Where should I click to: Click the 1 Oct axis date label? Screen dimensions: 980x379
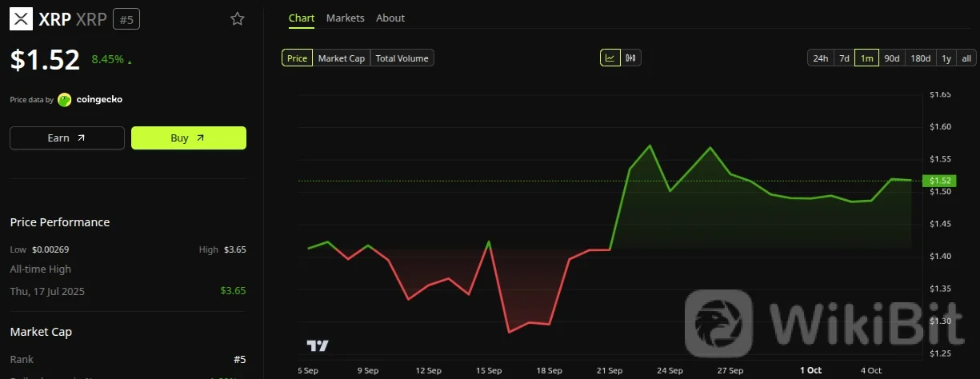pos(810,371)
